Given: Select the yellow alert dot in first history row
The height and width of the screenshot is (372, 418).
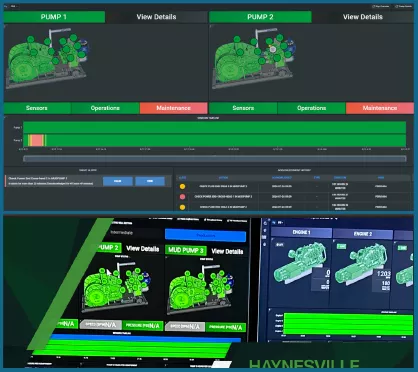Looking at the screenshot, I should point(182,187).
